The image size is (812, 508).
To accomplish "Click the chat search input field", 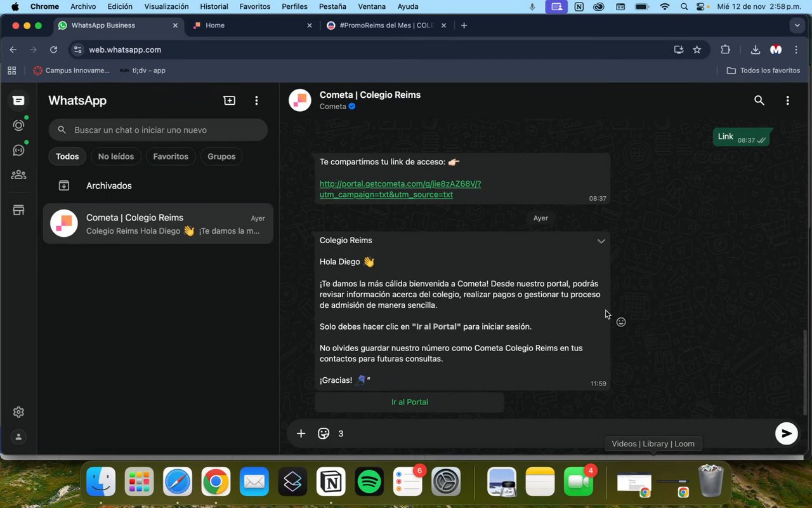I will coord(158,130).
